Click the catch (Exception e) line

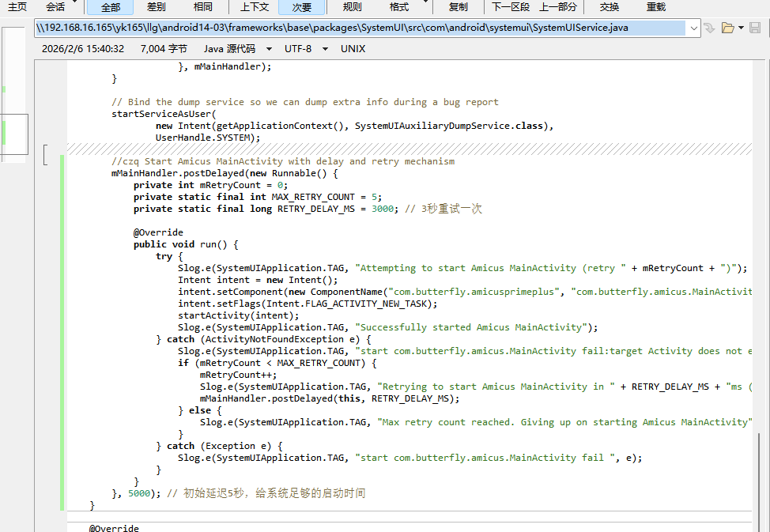tap(219, 446)
